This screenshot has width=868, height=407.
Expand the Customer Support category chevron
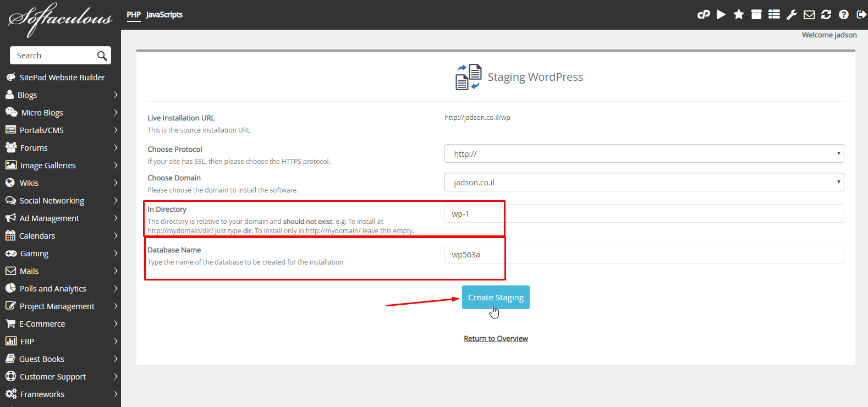[116, 376]
